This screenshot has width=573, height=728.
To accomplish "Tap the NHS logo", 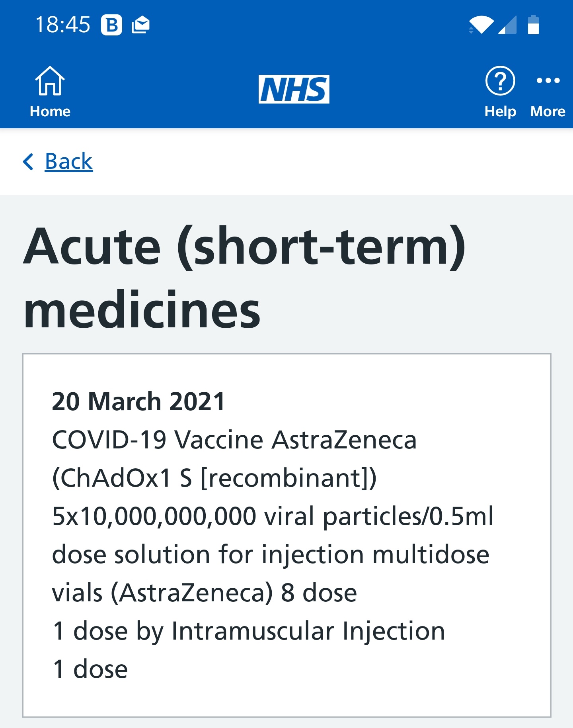I will [x=294, y=89].
